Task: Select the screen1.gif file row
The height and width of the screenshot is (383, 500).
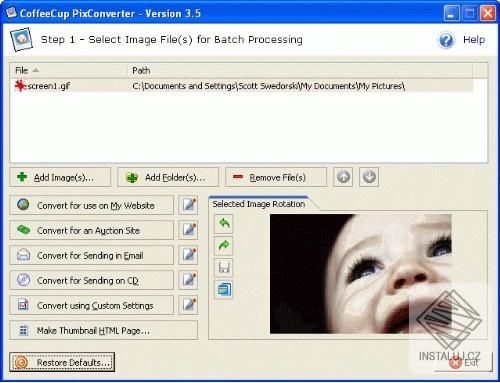Action: [242, 86]
